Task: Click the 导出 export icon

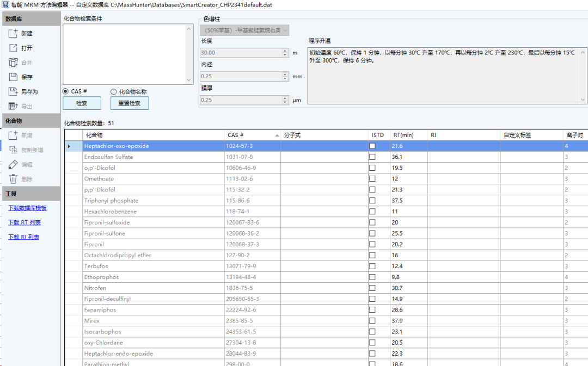Action: pos(13,106)
